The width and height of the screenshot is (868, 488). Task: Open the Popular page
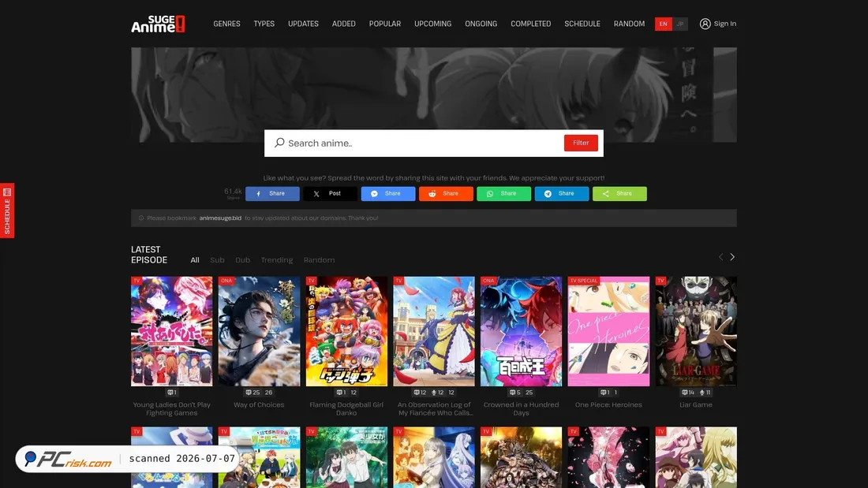click(x=385, y=24)
